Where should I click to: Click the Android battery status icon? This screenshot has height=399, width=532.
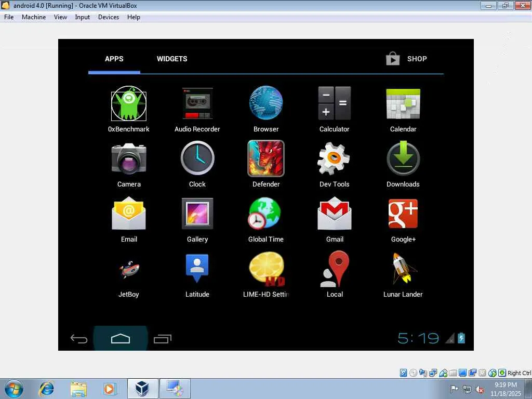point(461,338)
